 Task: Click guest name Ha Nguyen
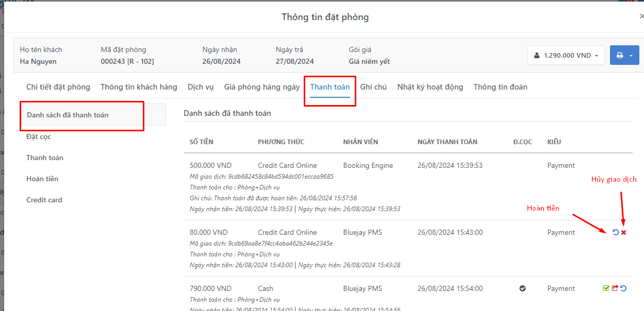point(38,61)
